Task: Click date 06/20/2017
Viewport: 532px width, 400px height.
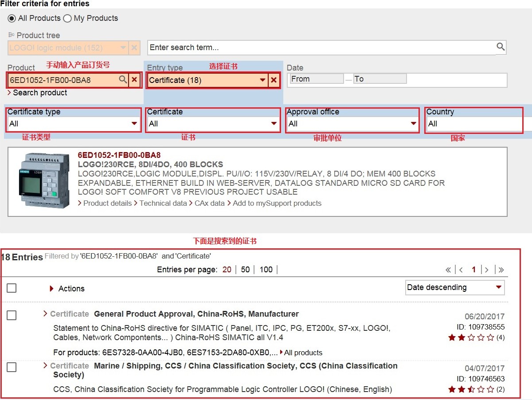Action: [x=485, y=317]
